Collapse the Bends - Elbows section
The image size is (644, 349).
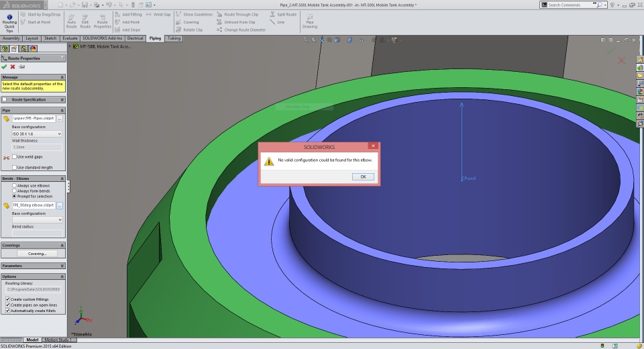[x=62, y=179]
